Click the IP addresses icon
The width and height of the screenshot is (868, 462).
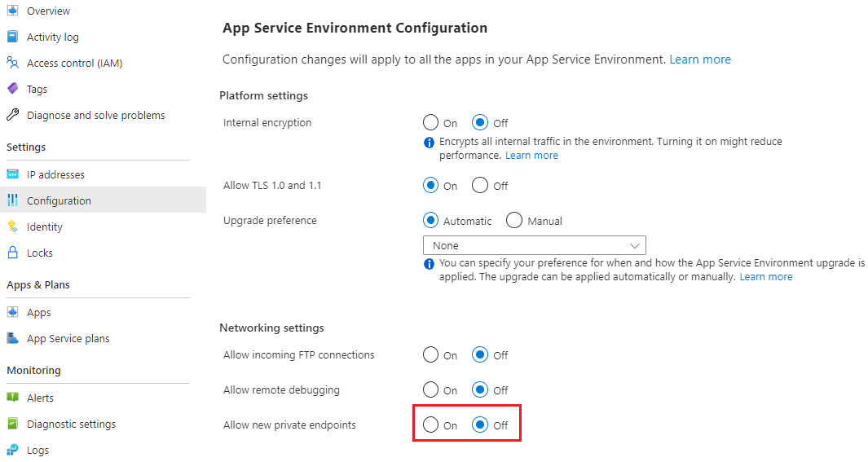(x=12, y=174)
